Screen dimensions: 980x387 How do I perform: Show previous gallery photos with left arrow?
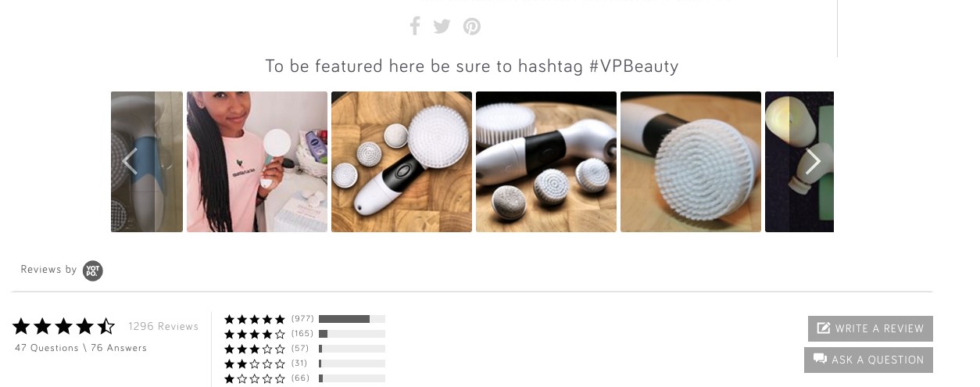[x=130, y=161]
